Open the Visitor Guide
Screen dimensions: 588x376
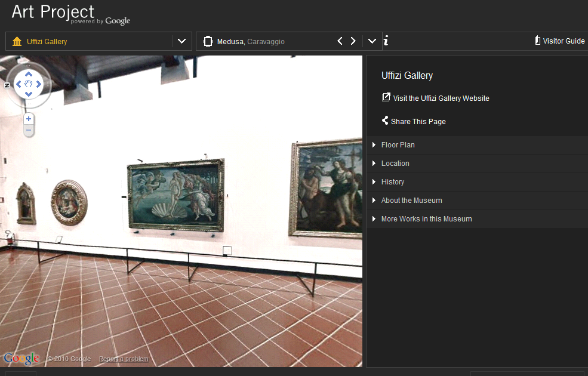coord(559,41)
